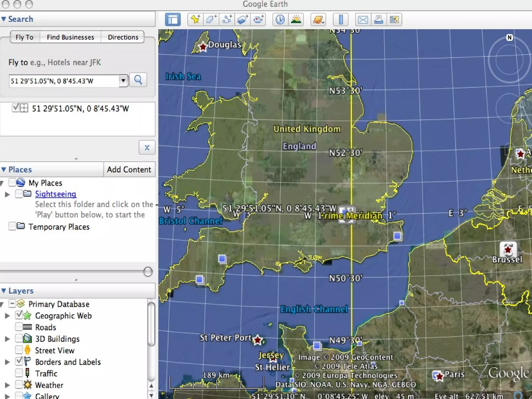Expand the Sightseeing folder
This screenshot has width=532, height=399.
coord(7,194)
